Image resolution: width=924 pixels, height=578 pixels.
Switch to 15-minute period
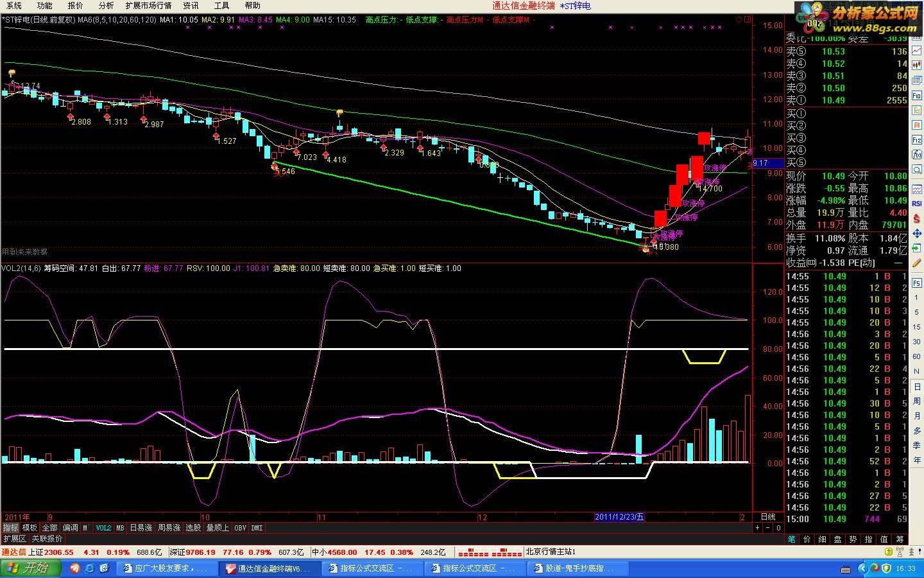(x=917, y=327)
